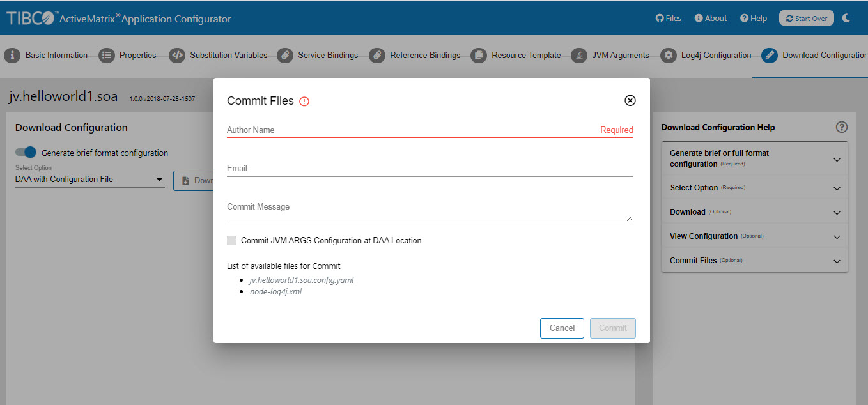Go to the Reference Bindings tab
The height and width of the screenshot is (405, 868).
pos(424,56)
